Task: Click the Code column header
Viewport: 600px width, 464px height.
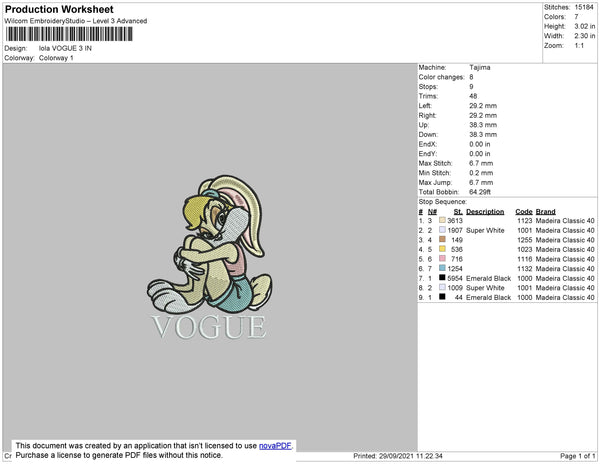Action: click(523, 212)
